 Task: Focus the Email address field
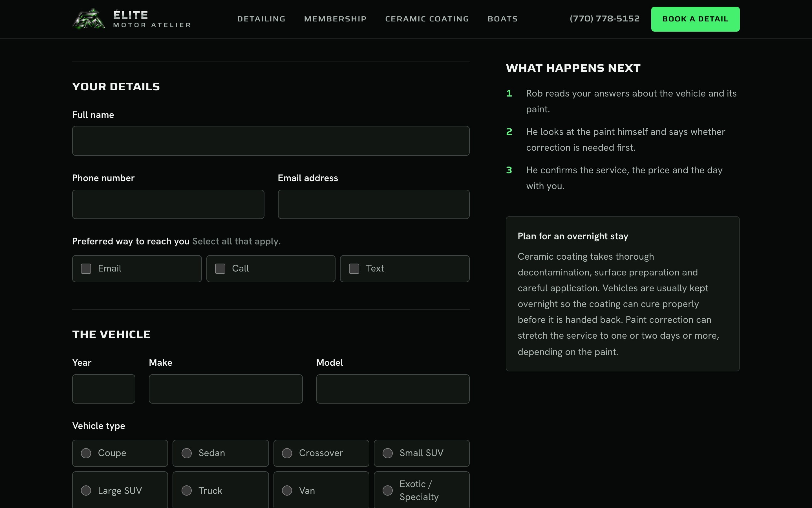pos(374,204)
